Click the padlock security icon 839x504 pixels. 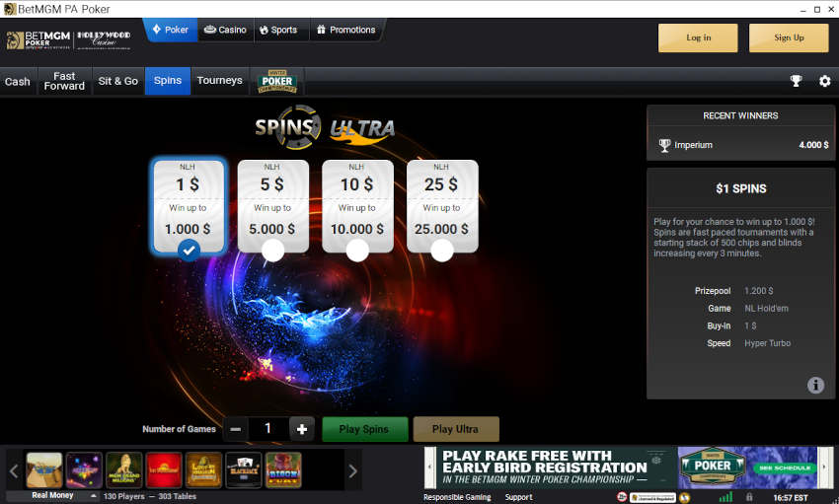coord(749,497)
